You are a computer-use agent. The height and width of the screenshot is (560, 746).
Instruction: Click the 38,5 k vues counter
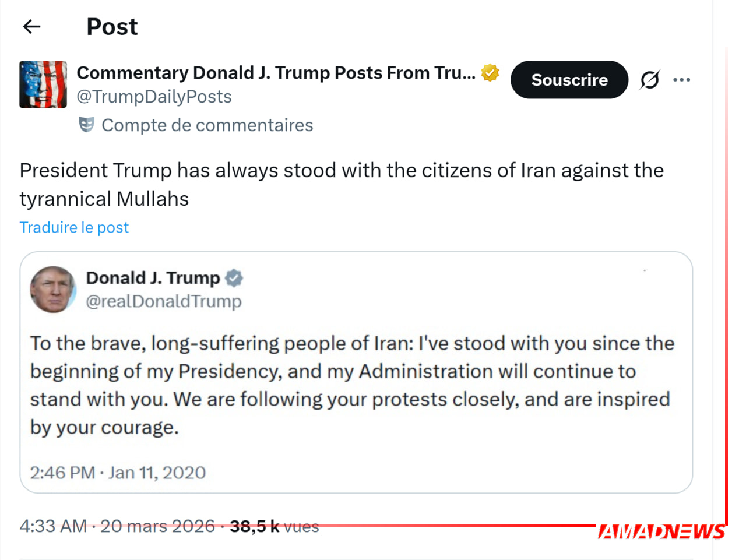click(274, 527)
